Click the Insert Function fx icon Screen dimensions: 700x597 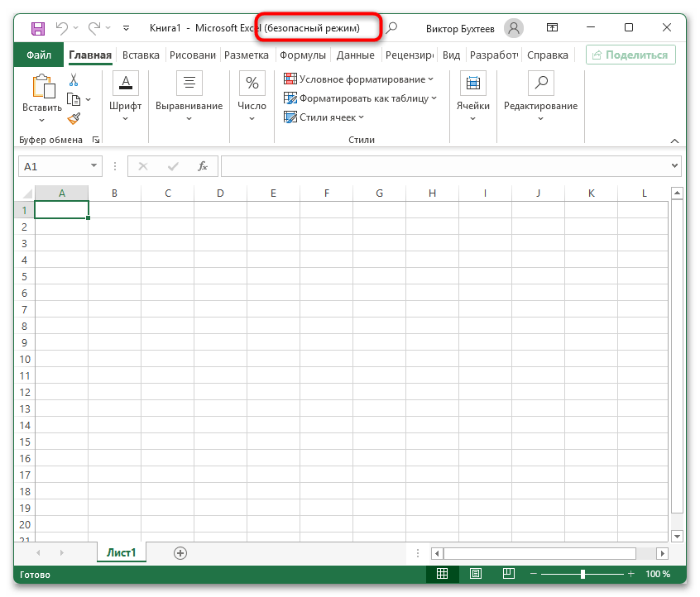click(203, 166)
